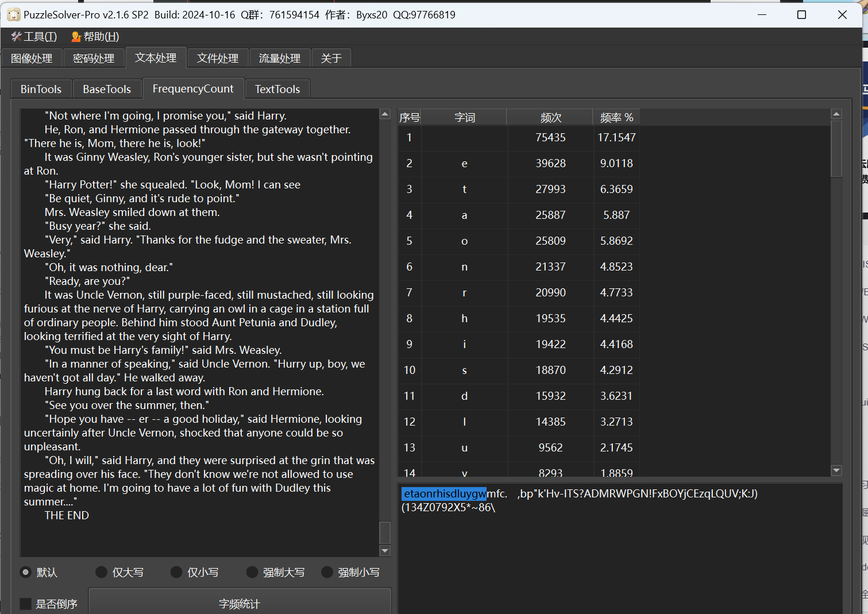Switch to the 关于 tab
The image size is (868, 614).
[x=331, y=58]
